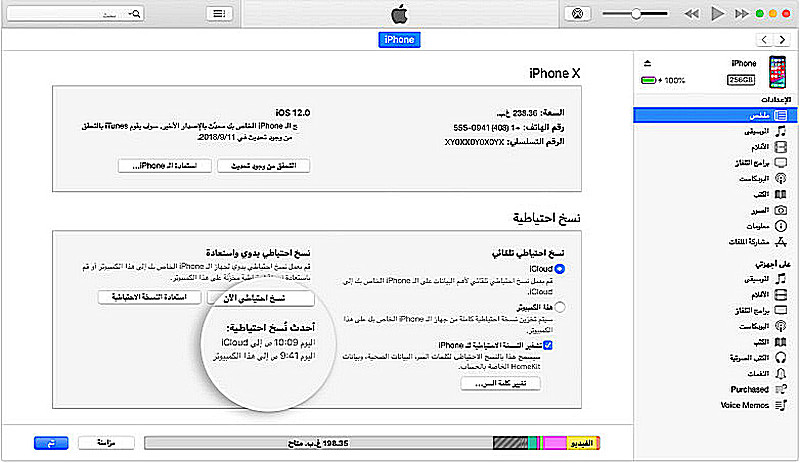Select This Computer (هذا الكمبيوتر) radio button
Viewport: 800px width, 463px height.
coord(560,307)
